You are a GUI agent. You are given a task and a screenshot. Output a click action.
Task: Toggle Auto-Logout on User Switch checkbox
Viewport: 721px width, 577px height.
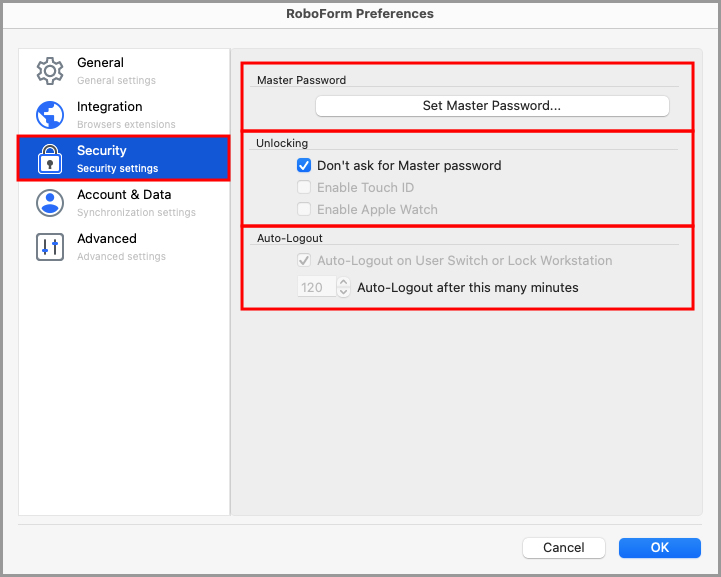[304, 260]
